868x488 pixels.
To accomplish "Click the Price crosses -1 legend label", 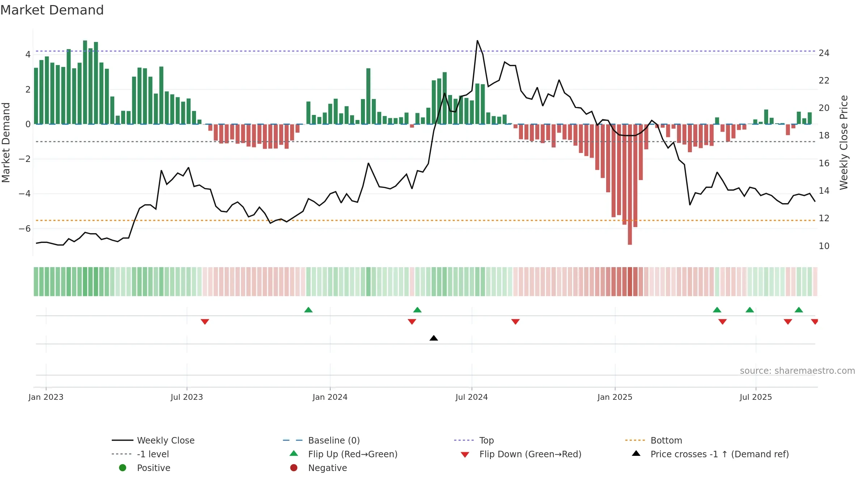I will [x=719, y=454].
